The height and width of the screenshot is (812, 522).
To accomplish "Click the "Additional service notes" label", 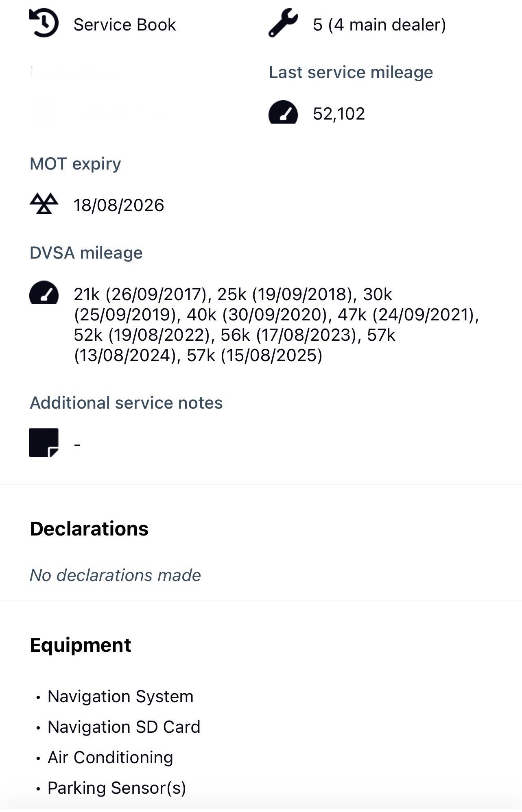I will pyautogui.click(x=126, y=403).
